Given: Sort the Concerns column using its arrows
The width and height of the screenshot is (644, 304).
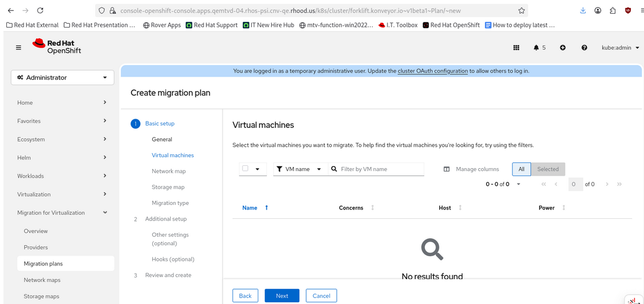Looking at the screenshot, I should point(372,208).
